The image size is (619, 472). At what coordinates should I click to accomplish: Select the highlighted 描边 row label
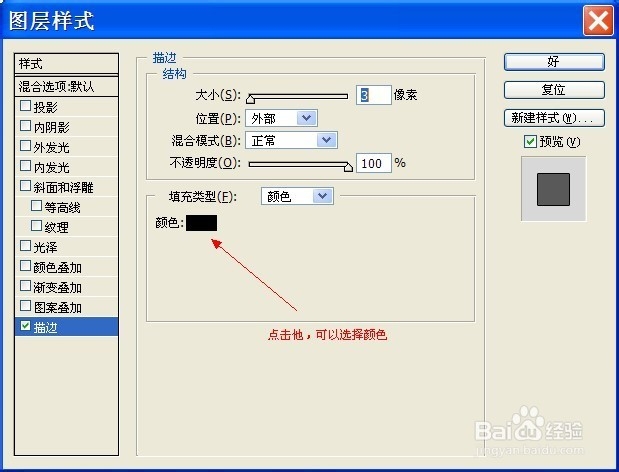click(x=45, y=328)
